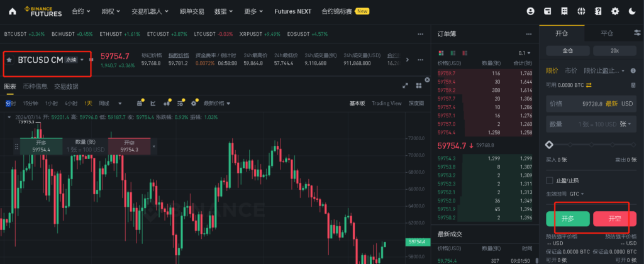644x264 pixels.
Task: Open the help question-mark icon
Action: [598, 11]
